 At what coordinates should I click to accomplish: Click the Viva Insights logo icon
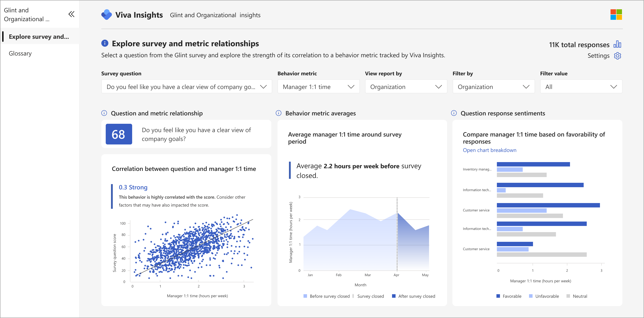point(107,15)
